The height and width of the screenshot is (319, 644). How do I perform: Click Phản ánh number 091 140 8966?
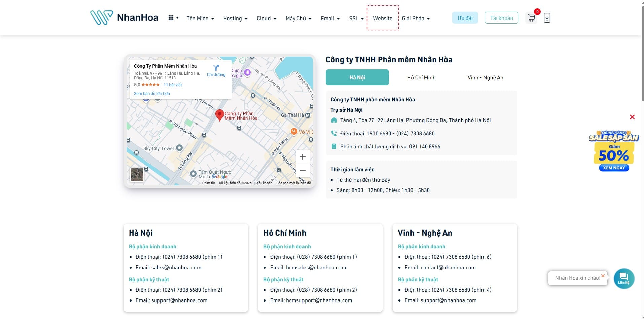[425, 147]
